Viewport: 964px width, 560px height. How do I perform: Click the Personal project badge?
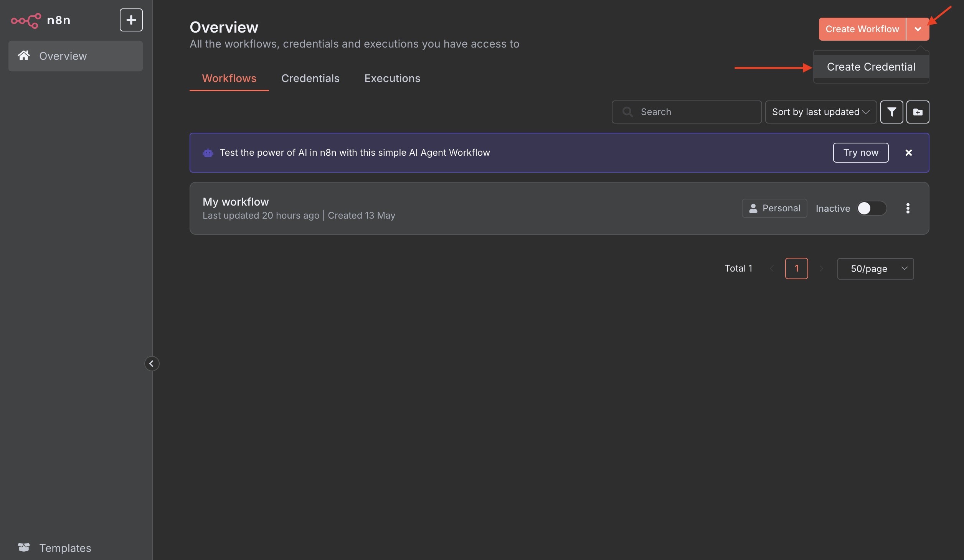(x=774, y=208)
